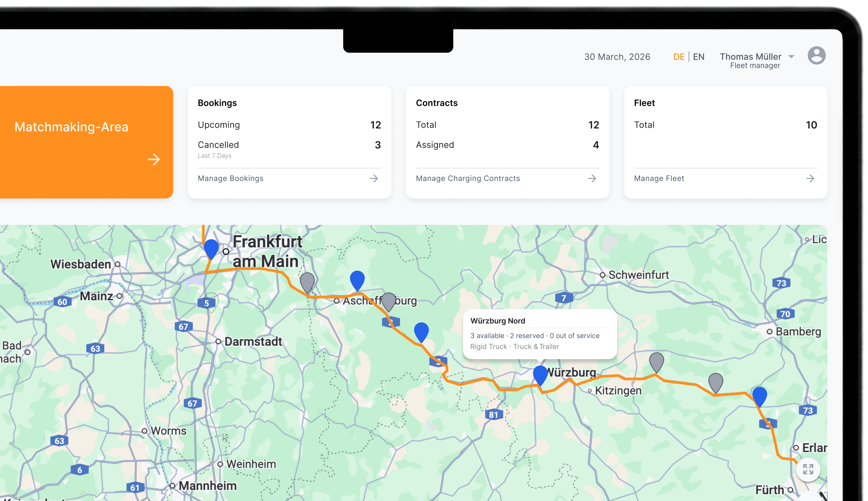Click the highway 7 shield near Schweinfurt
The width and height of the screenshot is (868, 501).
564,298
